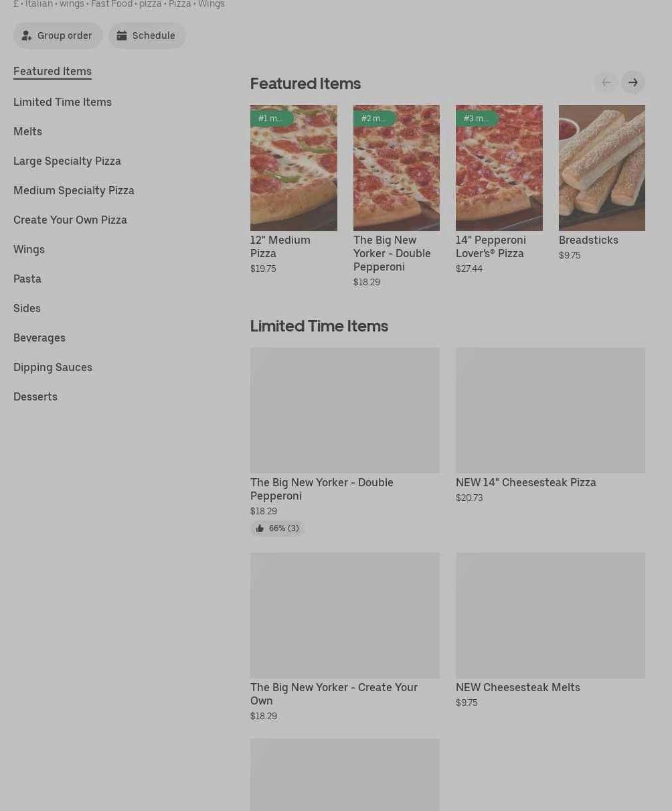This screenshot has height=811, width=672.
Task: Open the Wings category
Action: tap(29, 249)
